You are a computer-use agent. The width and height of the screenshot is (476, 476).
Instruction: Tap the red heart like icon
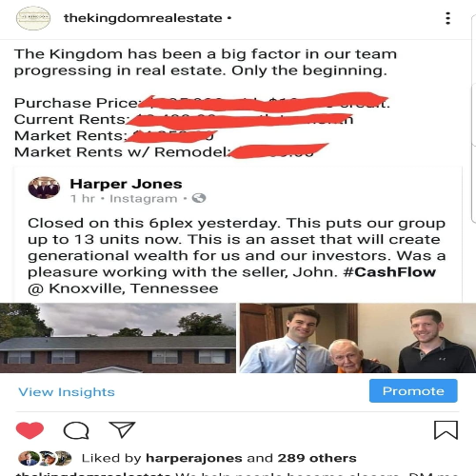[30, 430]
